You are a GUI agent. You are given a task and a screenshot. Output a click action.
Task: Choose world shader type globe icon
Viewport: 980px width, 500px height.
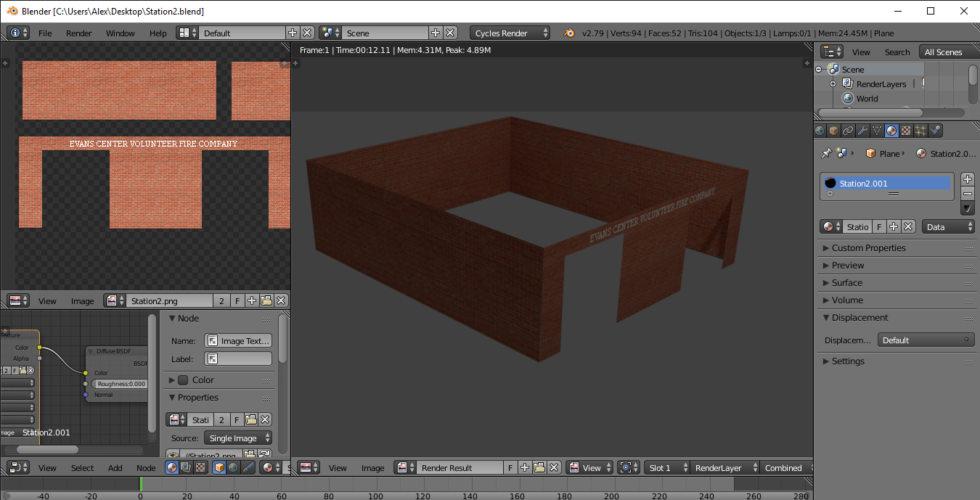pos(233,468)
